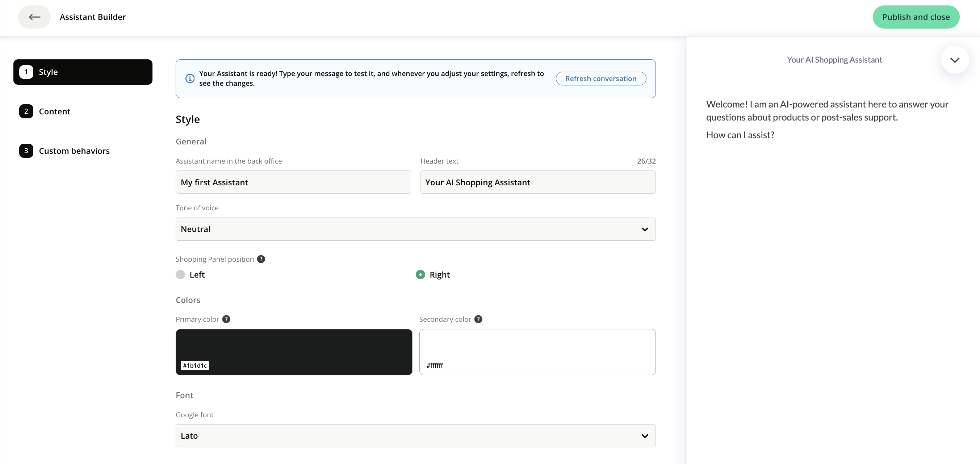The width and height of the screenshot is (980, 464).
Task: Collapse the assistant preview with chevron
Action: pos(955,60)
